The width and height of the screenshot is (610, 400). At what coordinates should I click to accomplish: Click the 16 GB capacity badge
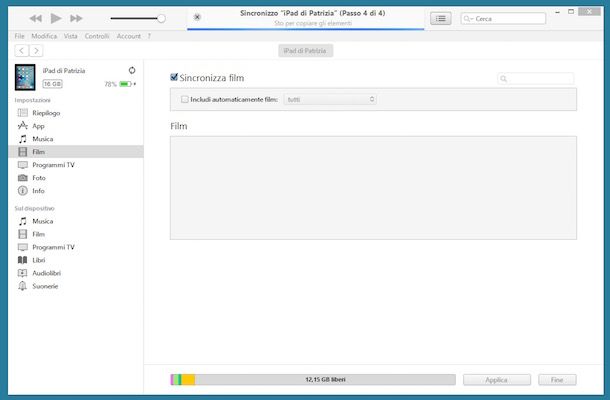tap(53, 84)
